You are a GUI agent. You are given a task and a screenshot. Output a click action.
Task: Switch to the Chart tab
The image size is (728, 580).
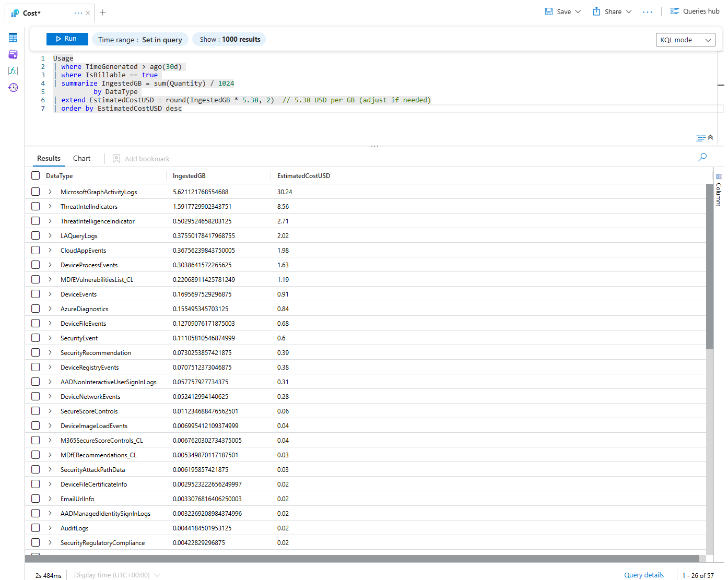pyautogui.click(x=81, y=158)
